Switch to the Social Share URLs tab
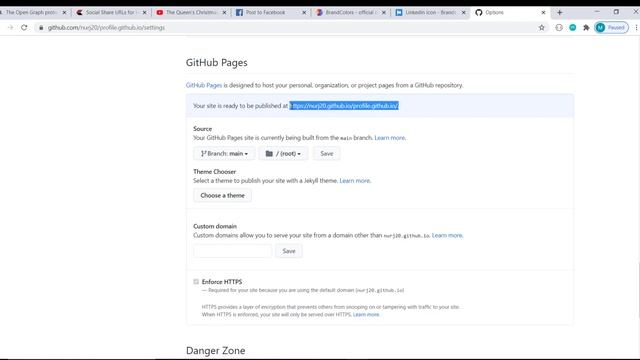 pyautogui.click(x=110, y=13)
